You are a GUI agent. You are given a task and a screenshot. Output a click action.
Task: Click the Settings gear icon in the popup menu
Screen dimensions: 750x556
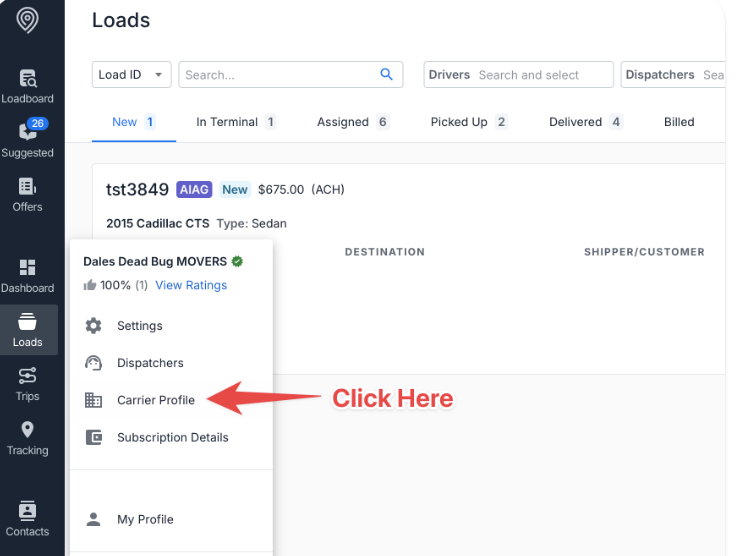93,325
